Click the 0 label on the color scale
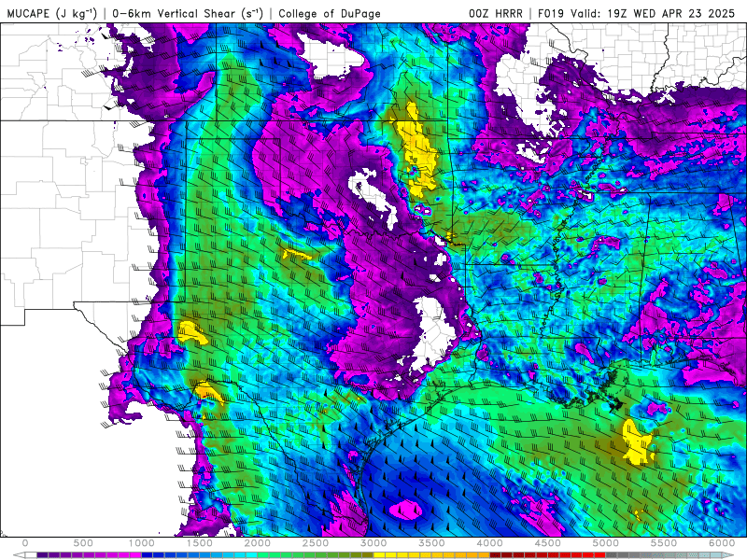Image resolution: width=747 pixels, height=560 pixels. pyautogui.click(x=25, y=543)
